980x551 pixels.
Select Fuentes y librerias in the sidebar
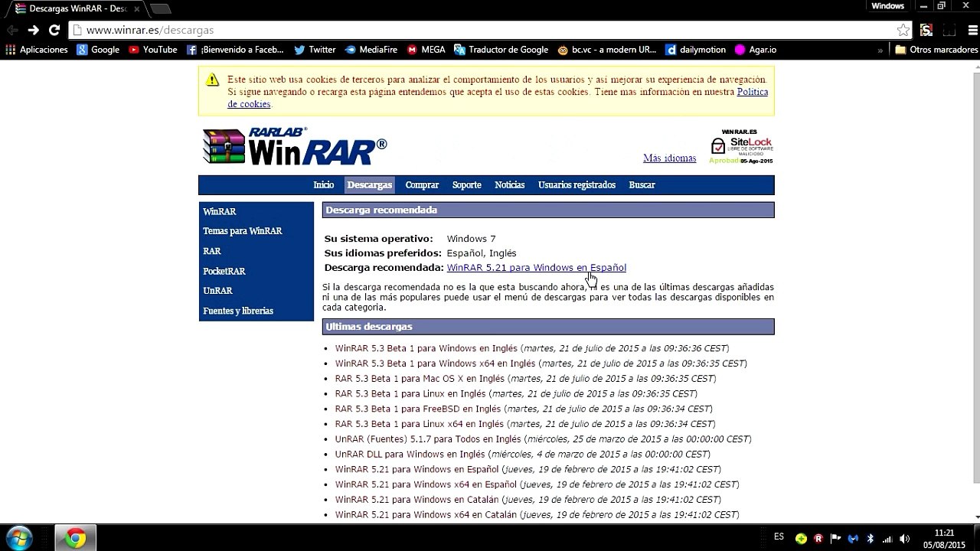pos(237,311)
